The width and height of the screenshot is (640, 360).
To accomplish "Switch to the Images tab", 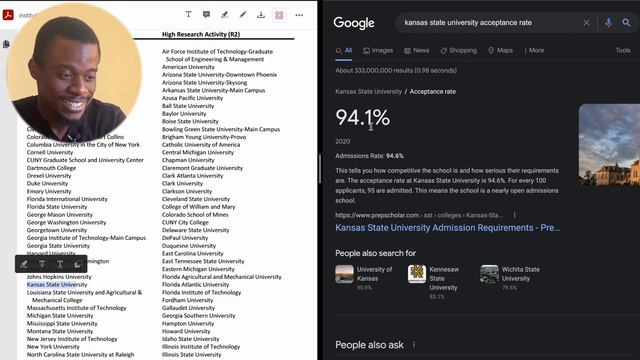I will coord(378,51).
